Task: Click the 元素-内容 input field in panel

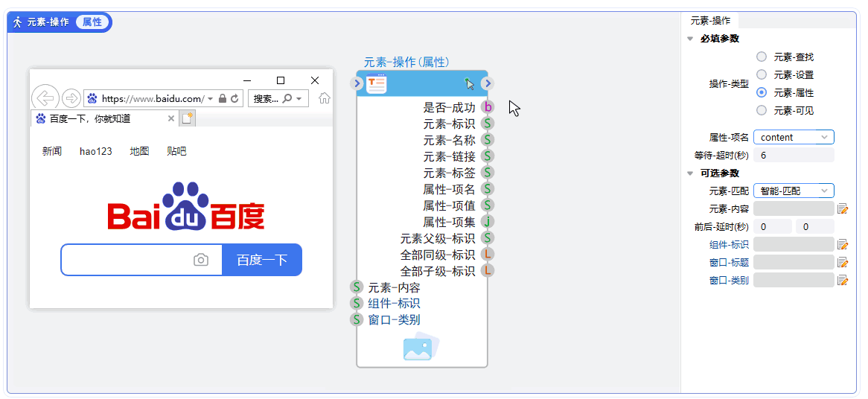Action: pyautogui.click(x=794, y=208)
